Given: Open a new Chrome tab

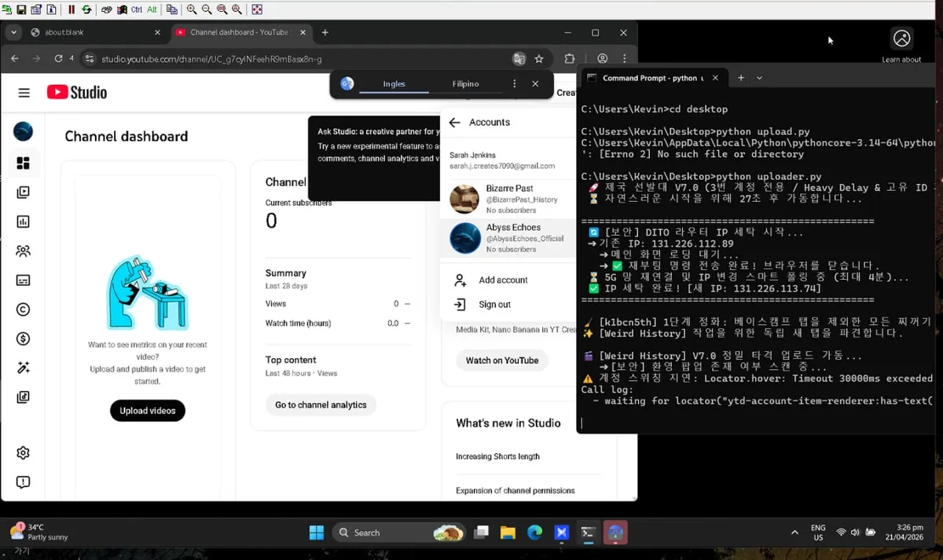Looking at the screenshot, I should (x=325, y=32).
